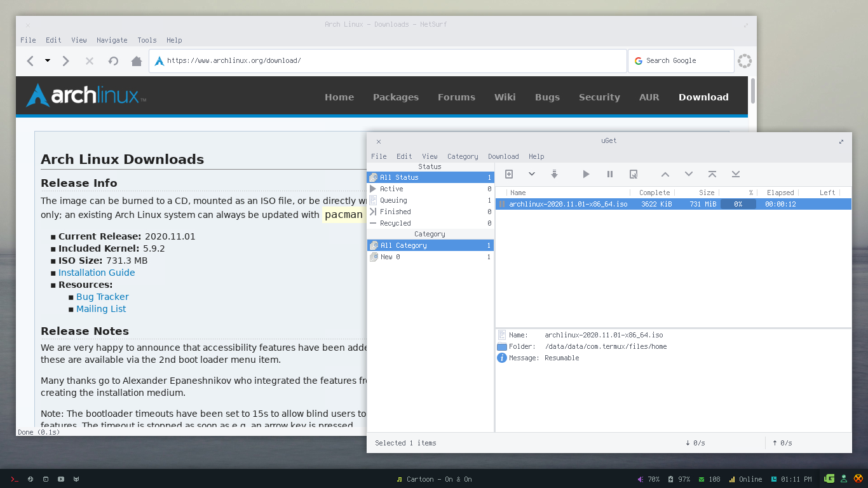Select Recycled status filter in uGet

click(x=430, y=223)
